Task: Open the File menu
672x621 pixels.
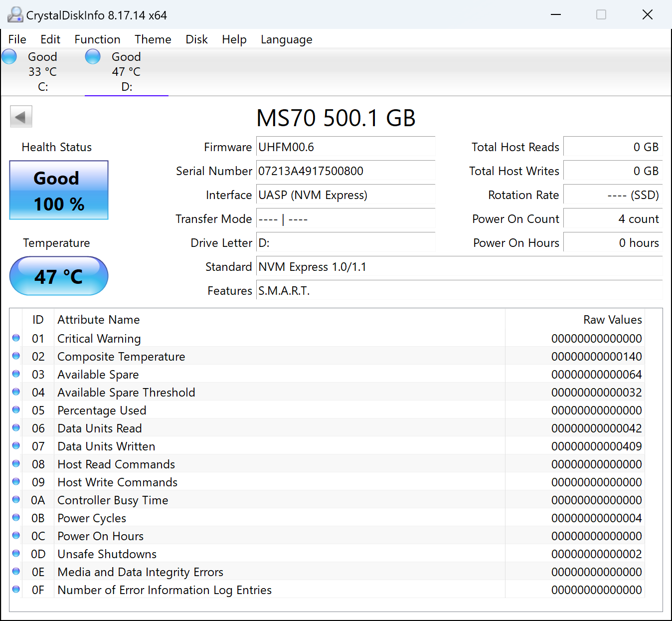Action: pyautogui.click(x=17, y=39)
